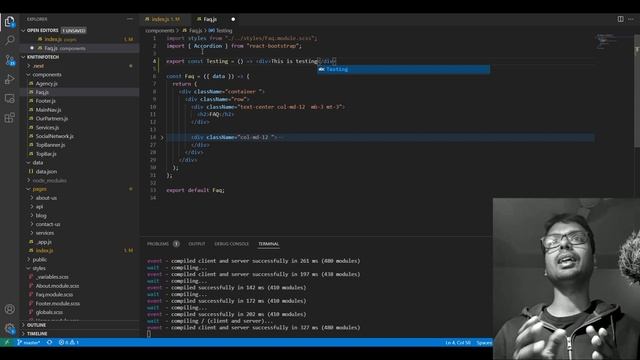The height and width of the screenshot is (360, 640).
Task: Select the Terminal panel tab
Action: (268, 244)
